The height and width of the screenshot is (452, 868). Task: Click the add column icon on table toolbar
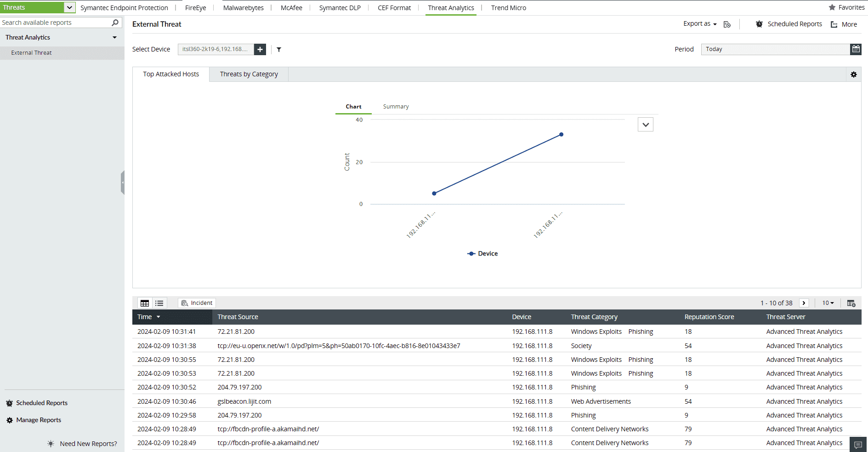point(851,303)
